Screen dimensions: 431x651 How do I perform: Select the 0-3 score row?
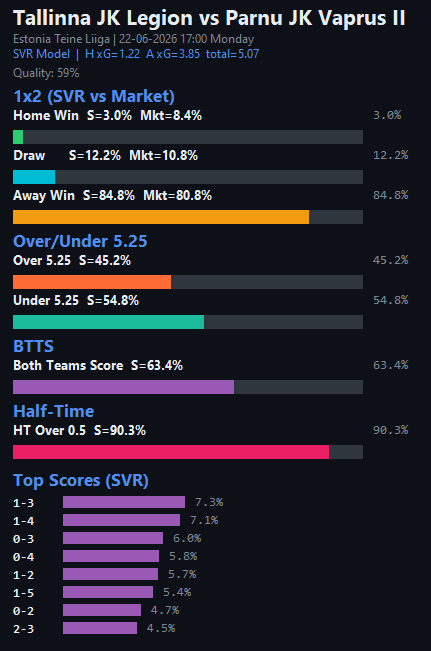point(107,538)
